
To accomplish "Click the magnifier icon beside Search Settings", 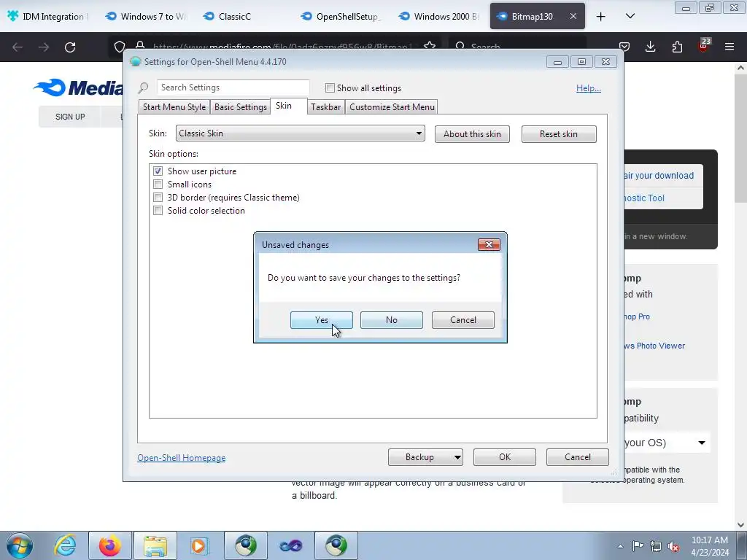I will (143, 87).
